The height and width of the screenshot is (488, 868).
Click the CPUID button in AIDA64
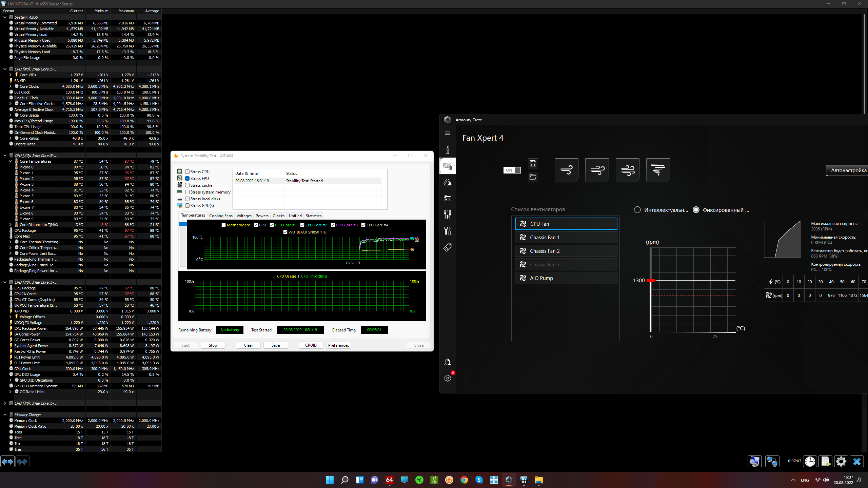coord(311,345)
